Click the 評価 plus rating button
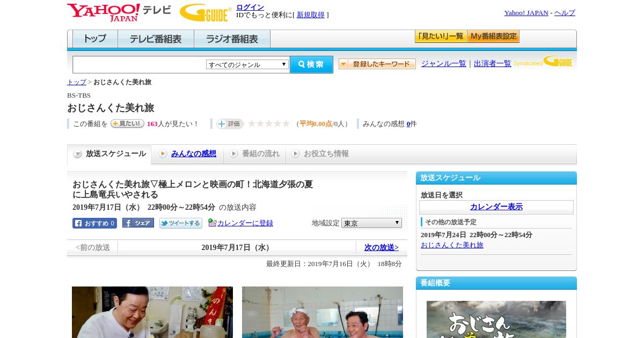Screen dimensions: 644x338 [x=230, y=124]
